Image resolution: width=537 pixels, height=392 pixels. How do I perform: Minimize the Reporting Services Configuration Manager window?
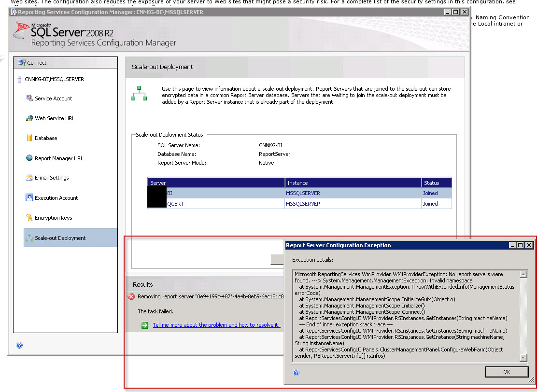coord(448,12)
